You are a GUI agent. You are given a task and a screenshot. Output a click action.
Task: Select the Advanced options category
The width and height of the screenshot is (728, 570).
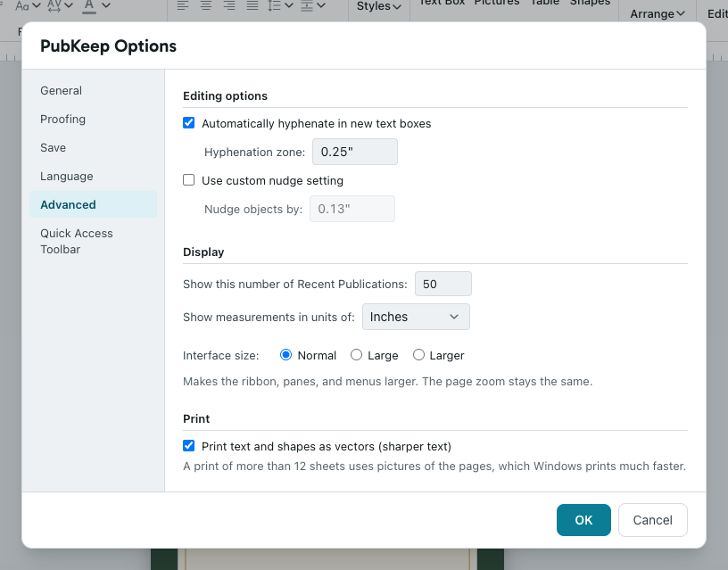pos(93,204)
